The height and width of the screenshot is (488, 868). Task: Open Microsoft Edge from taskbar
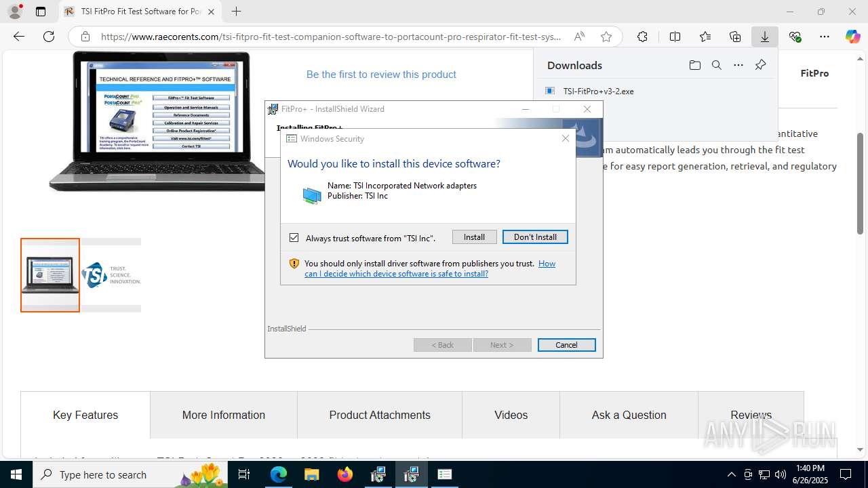tap(279, 474)
